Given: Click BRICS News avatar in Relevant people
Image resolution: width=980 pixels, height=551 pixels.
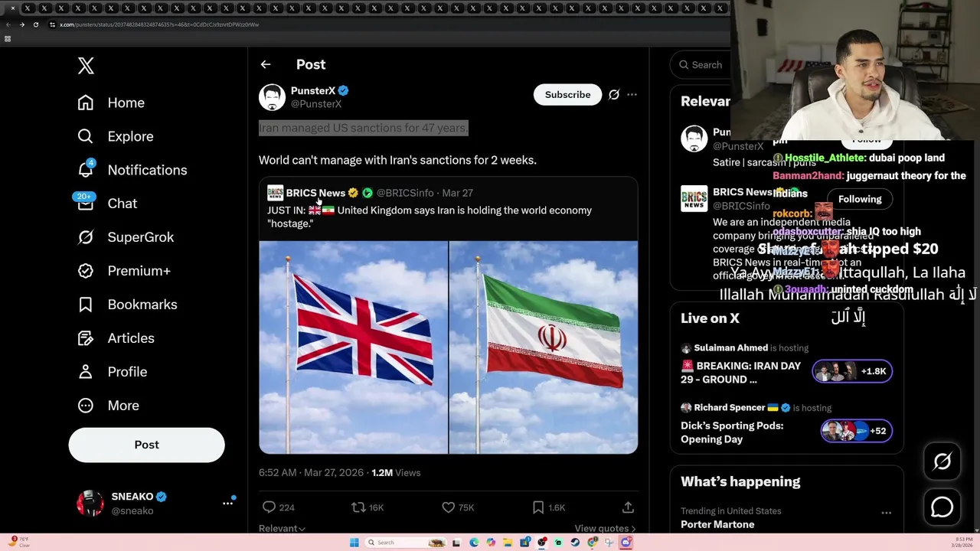Looking at the screenshot, I should [x=694, y=199].
